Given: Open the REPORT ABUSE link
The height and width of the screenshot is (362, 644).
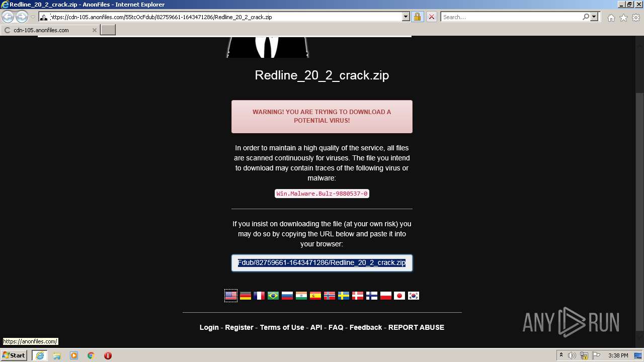Looking at the screenshot, I should tap(416, 327).
